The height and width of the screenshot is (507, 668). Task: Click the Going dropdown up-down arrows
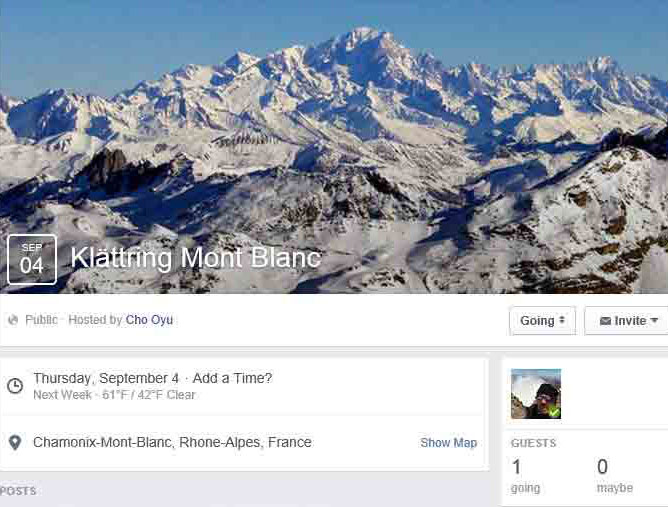click(x=562, y=320)
